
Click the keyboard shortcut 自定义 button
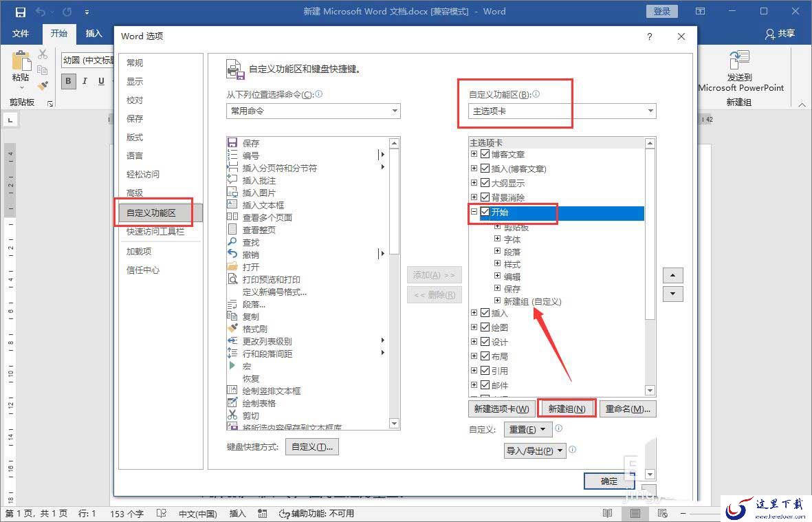click(312, 447)
